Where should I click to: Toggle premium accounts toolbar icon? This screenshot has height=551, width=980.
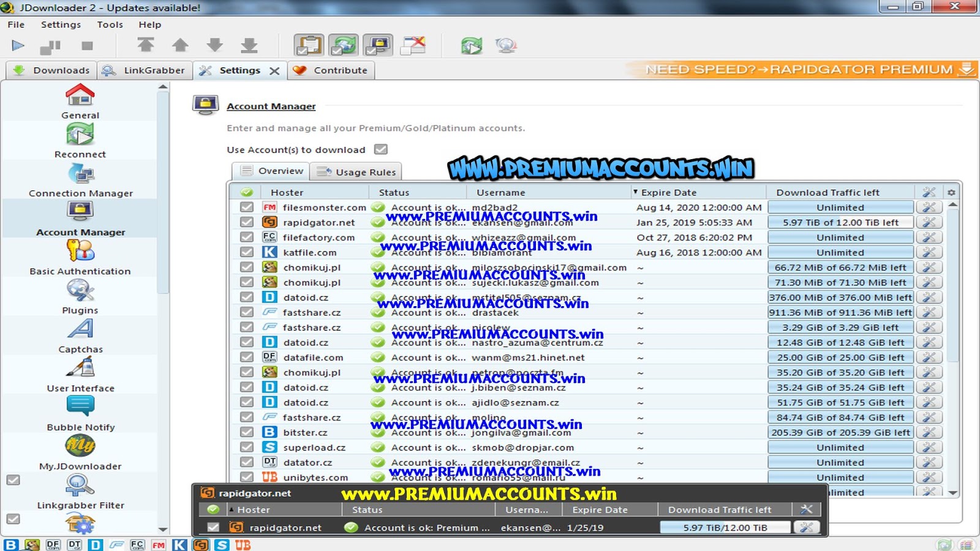[378, 45]
